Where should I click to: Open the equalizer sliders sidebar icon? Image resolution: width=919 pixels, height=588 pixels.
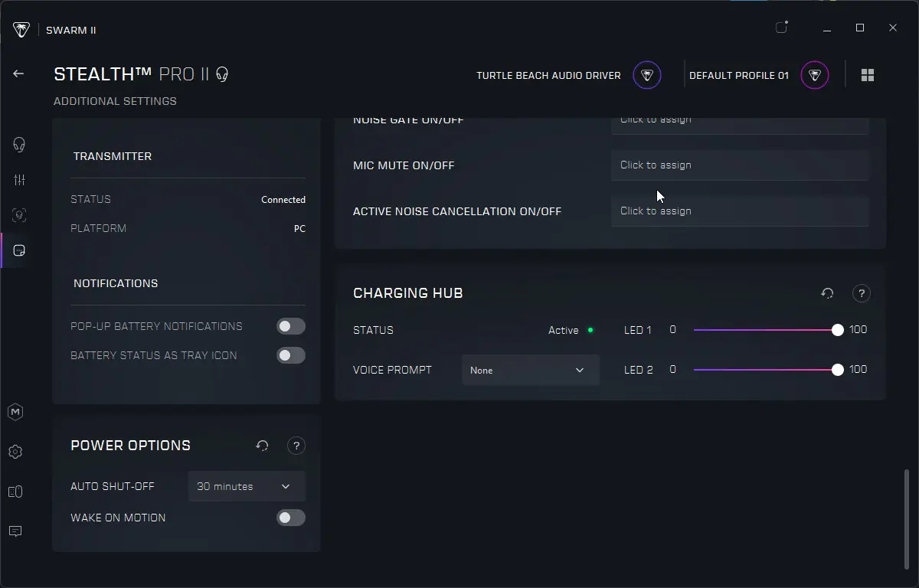(x=19, y=180)
